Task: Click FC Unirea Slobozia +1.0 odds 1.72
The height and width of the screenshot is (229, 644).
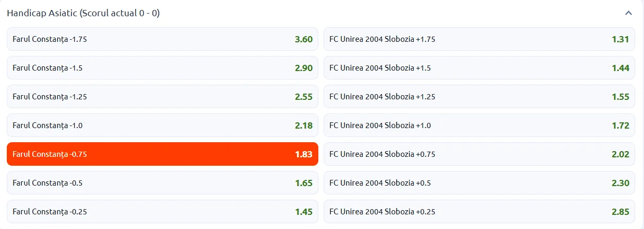Action: tap(479, 125)
